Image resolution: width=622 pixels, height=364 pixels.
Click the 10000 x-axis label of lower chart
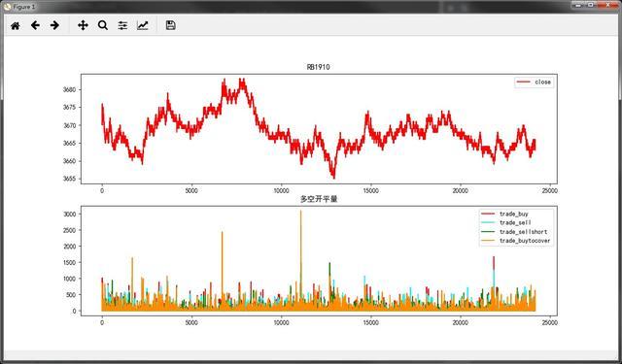coord(281,323)
